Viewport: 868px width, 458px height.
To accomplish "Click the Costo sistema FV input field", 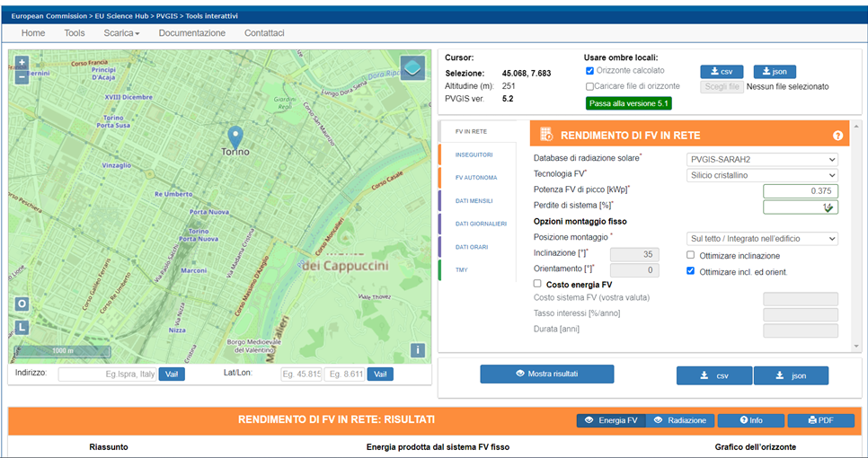I will pos(801,299).
